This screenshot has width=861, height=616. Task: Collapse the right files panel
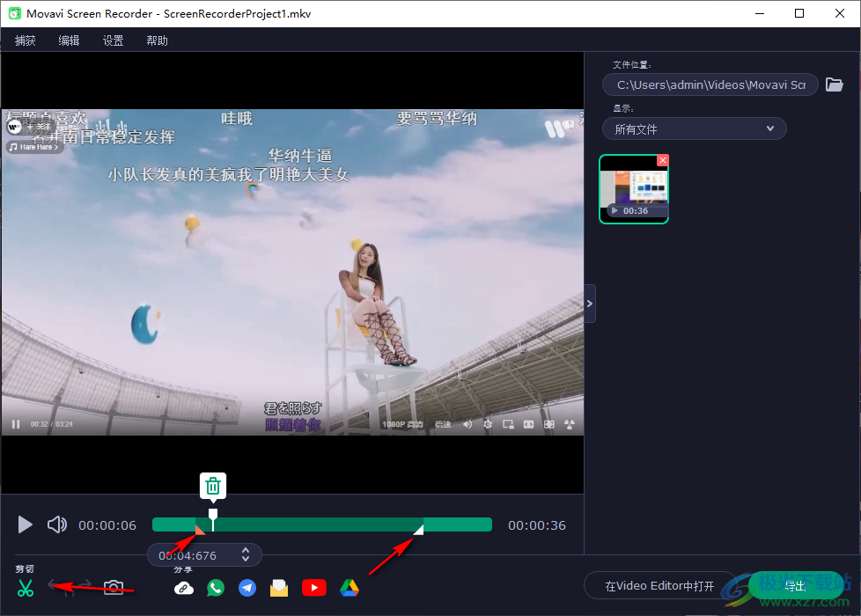coord(590,304)
